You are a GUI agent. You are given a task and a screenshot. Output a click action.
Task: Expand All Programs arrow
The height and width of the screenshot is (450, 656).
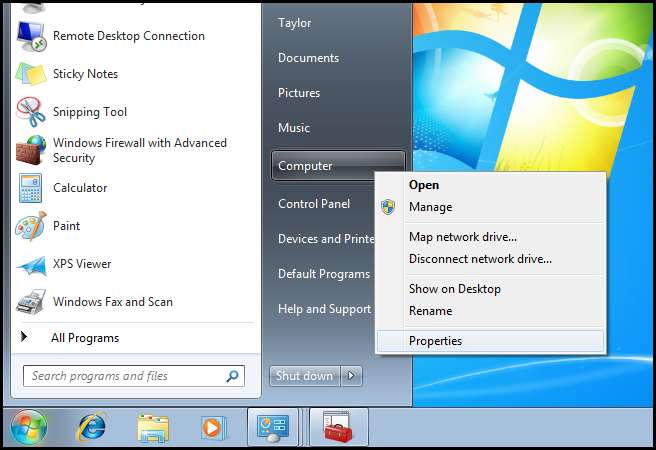24,336
